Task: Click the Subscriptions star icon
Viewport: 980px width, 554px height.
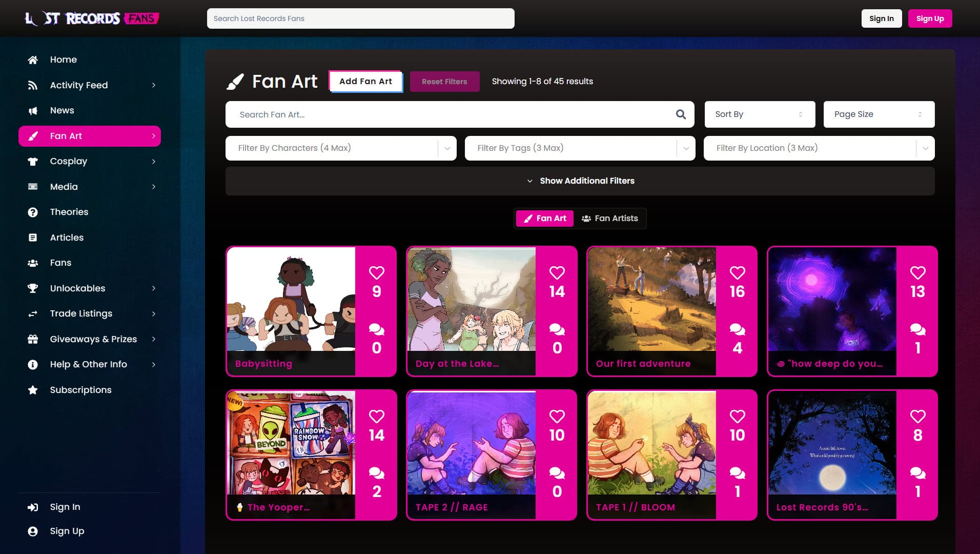Action: (33, 390)
